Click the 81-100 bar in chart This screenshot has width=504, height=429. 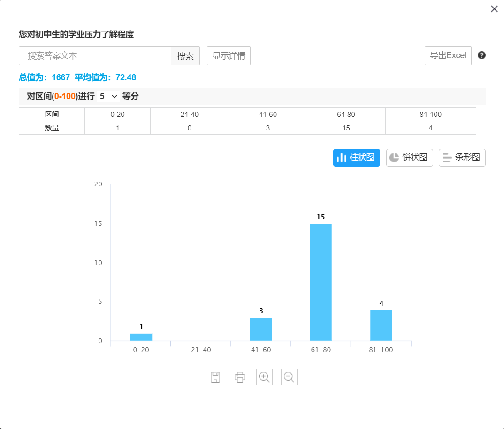tap(381, 325)
